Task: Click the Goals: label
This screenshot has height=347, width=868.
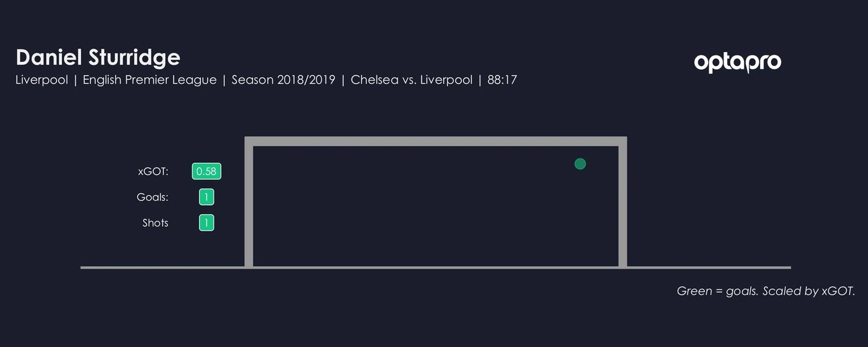Action: (x=153, y=197)
